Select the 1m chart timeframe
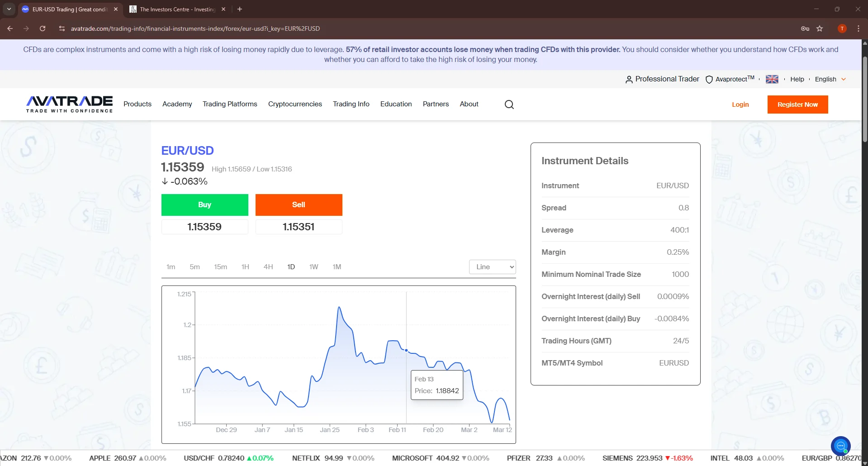The width and height of the screenshot is (868, 466). 171,267
